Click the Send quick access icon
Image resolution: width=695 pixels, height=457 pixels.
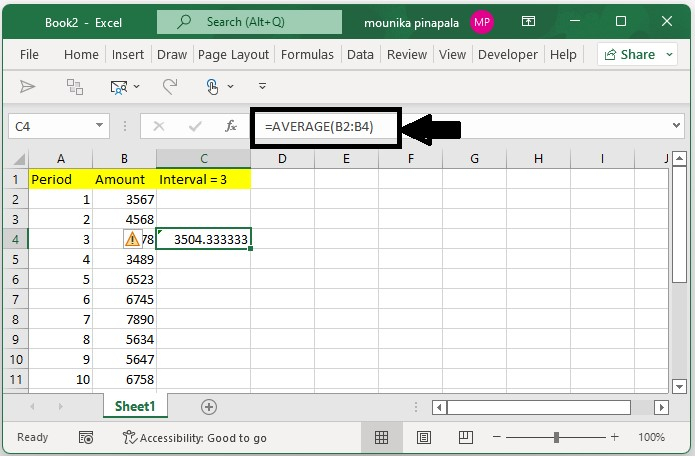[27, 86]
